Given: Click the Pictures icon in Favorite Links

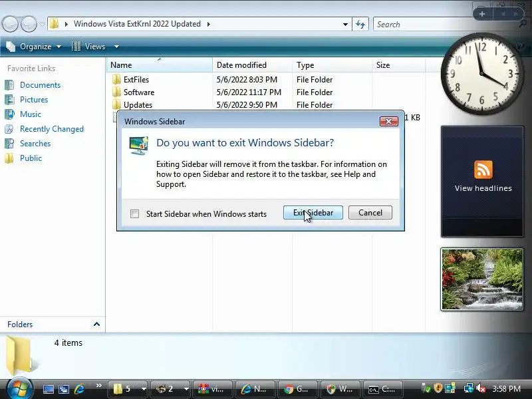Looking at the screenshot, I should pos(9,99).
